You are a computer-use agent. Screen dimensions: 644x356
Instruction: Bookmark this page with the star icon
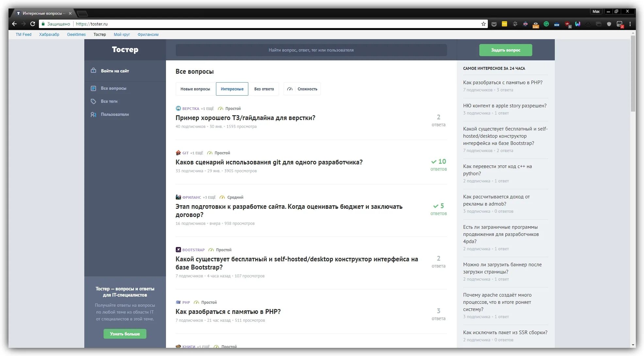(x=484, y=24)
